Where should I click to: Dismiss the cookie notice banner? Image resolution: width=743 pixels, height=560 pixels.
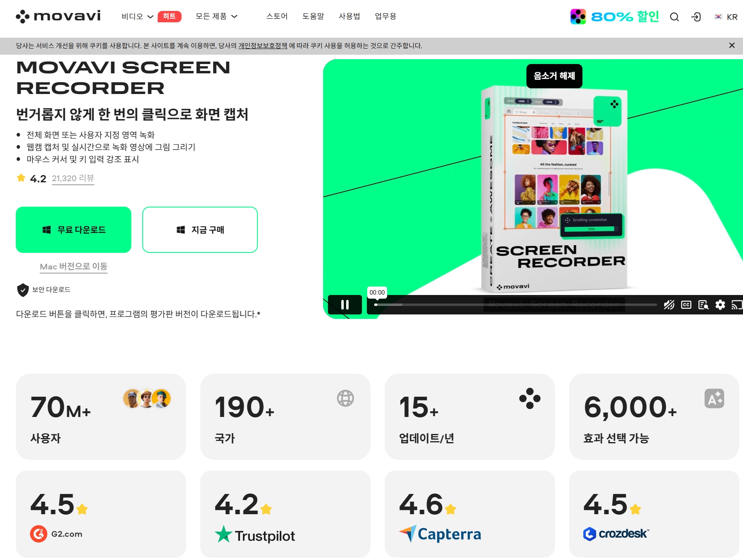(732, 45)
